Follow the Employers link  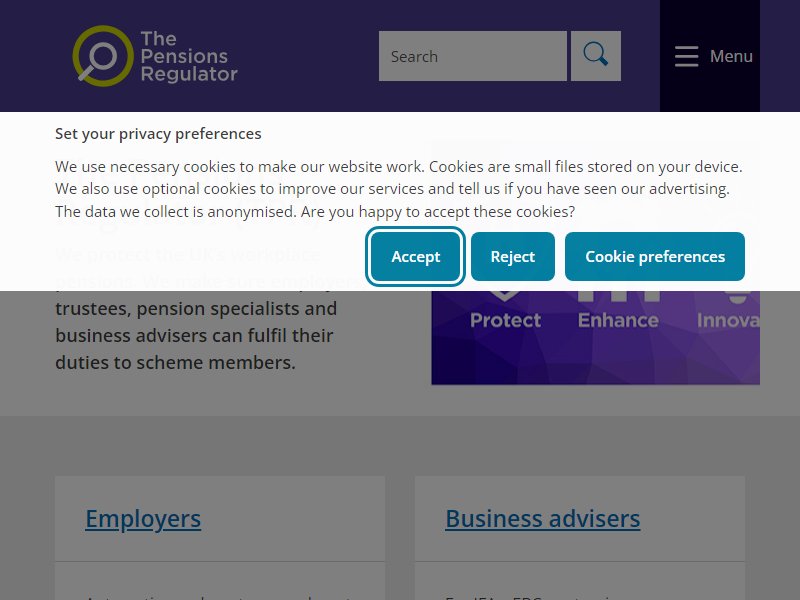coord(143,519)
